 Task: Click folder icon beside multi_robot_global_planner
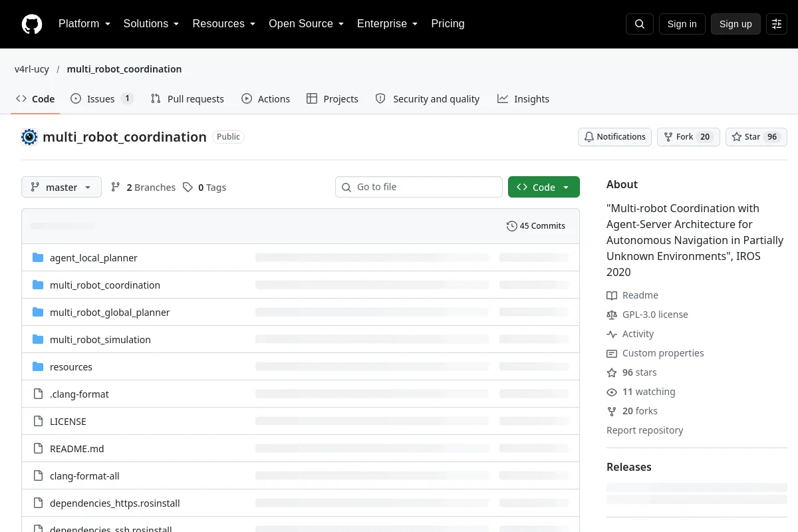(38, 313)
